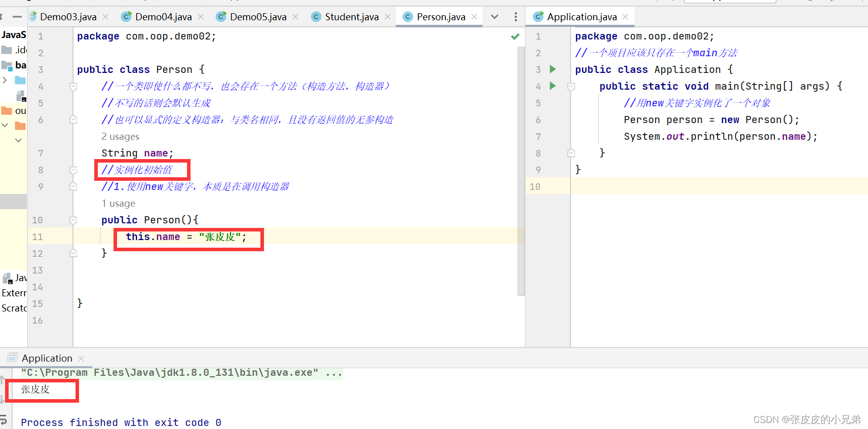Collapse the expanded folder below 'ou' in tree
The image size is (868, 429).
5,125
